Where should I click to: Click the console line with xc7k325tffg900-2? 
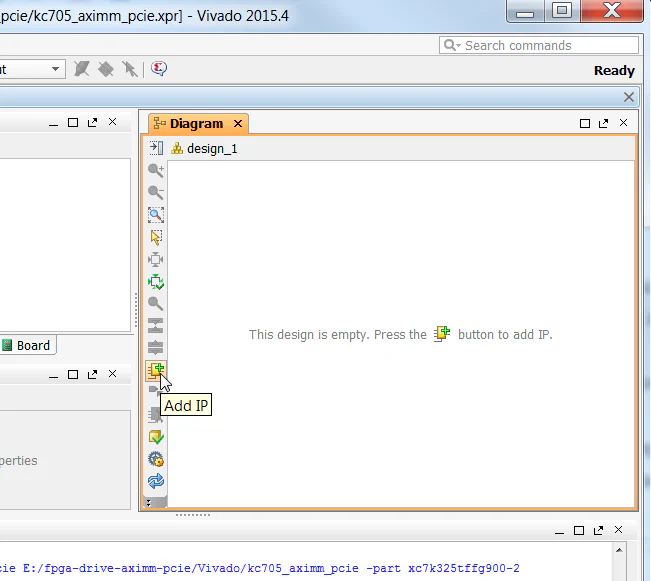click(260, 568)
